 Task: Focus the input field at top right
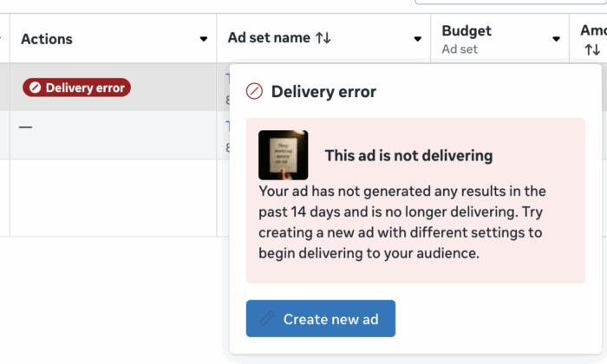point(512,2)
